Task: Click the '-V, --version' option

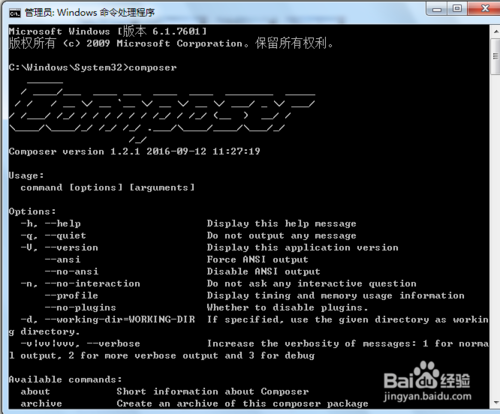Action: click(x=59, y=248)
